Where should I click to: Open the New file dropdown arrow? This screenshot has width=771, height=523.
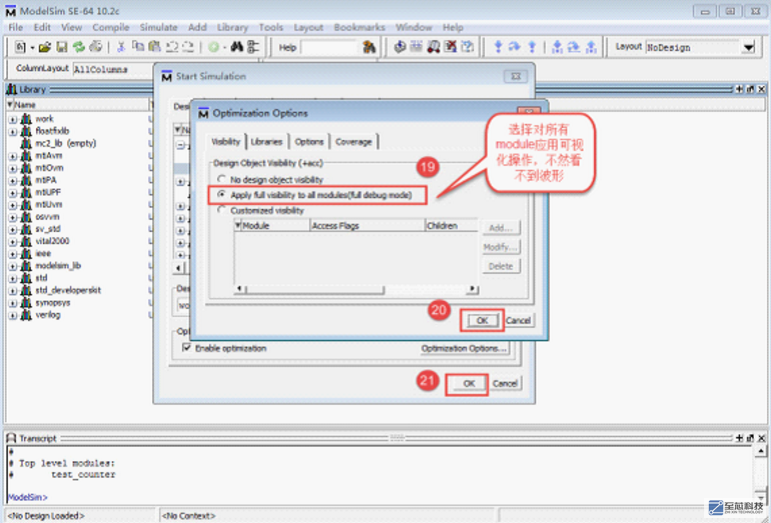[32, 48]
